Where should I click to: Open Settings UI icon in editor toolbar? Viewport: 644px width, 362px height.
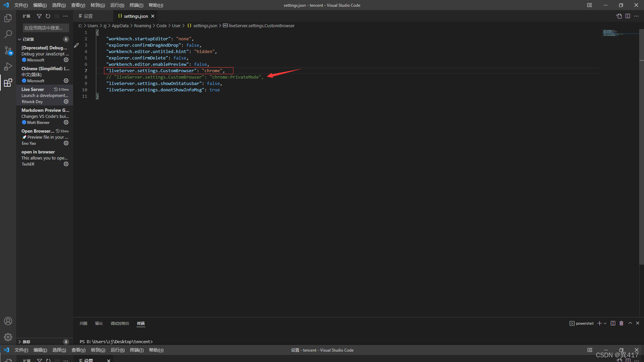[619, 16]
